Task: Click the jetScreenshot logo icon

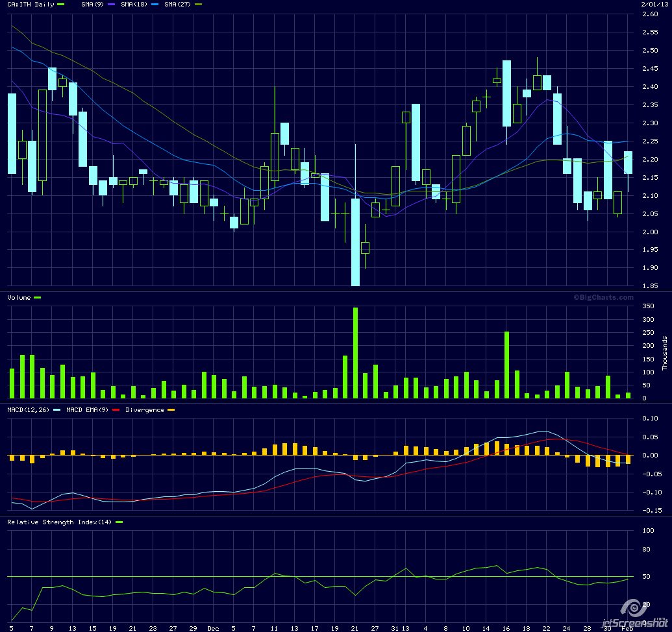Action: point(630,608)
